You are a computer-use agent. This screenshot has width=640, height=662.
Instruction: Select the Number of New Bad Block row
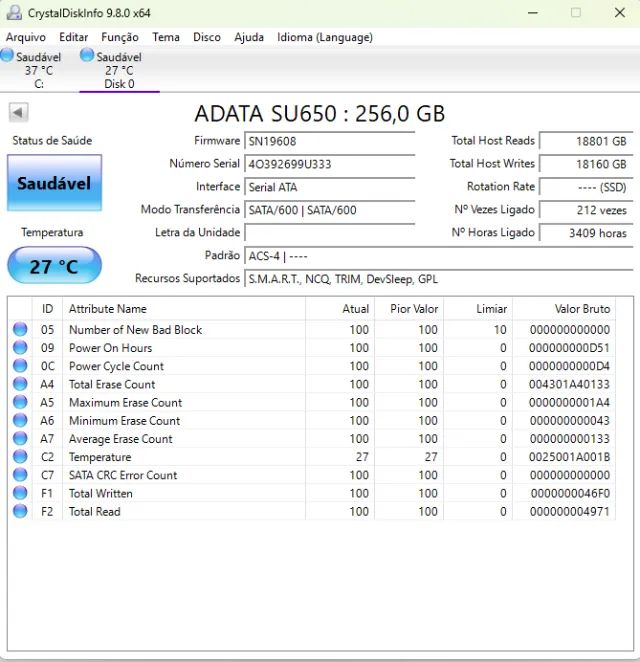click(312, 329)
